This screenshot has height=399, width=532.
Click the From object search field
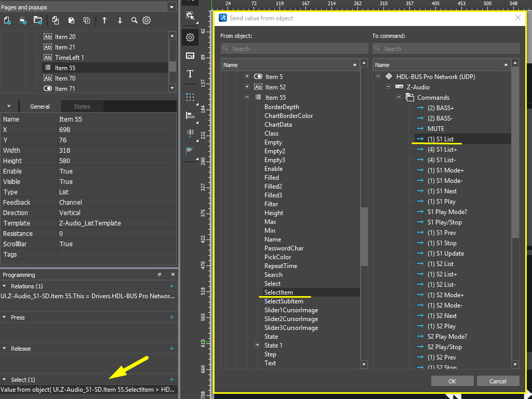[295, 48]
